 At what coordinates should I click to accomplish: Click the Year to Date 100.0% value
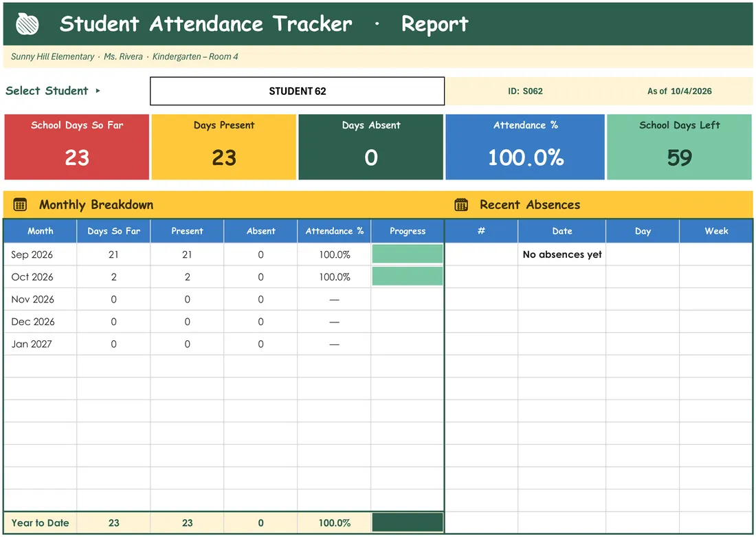coord(334,523)
